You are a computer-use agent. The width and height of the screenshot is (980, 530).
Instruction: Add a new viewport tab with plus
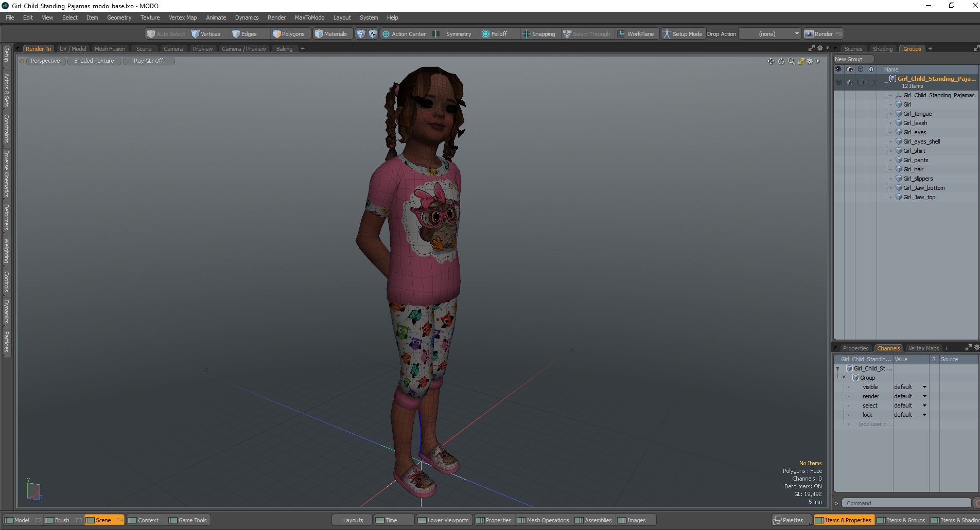point(303,49)
